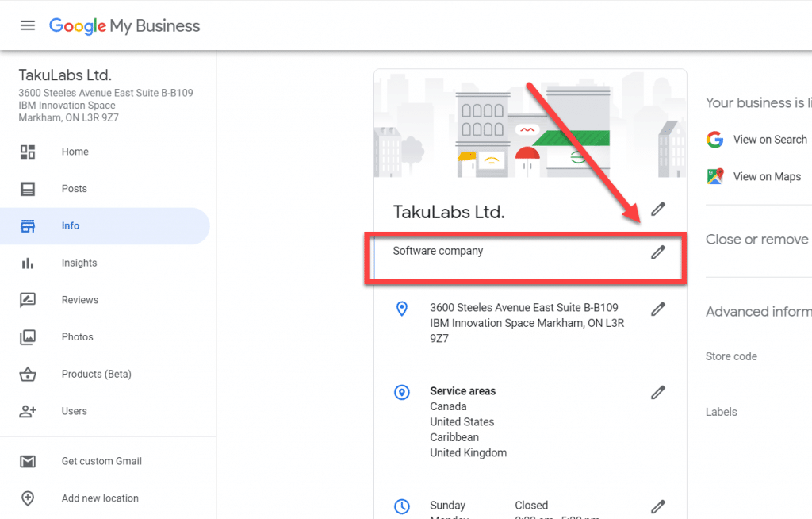Viewport: 812px width, 519px height.
Task: Click the Sunday Closed hours row
Action: 488,506
